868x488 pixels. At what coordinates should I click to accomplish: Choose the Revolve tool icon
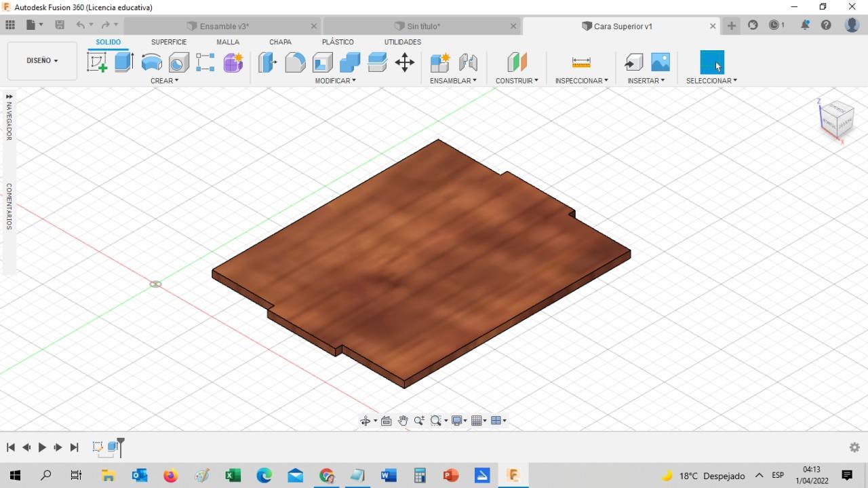click(x=151, y=62)
